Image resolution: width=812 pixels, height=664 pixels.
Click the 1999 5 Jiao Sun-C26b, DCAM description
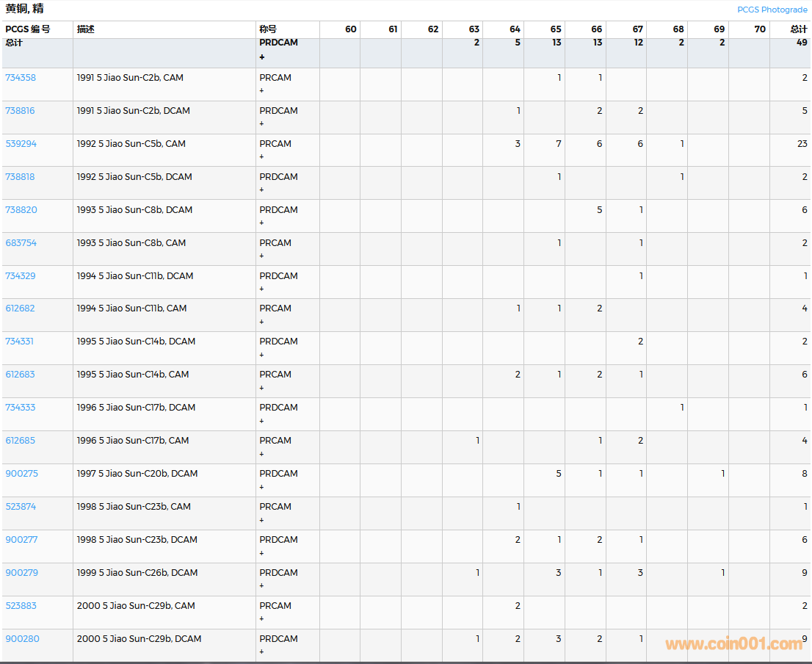pyautogui.click(x=137, y=573)
